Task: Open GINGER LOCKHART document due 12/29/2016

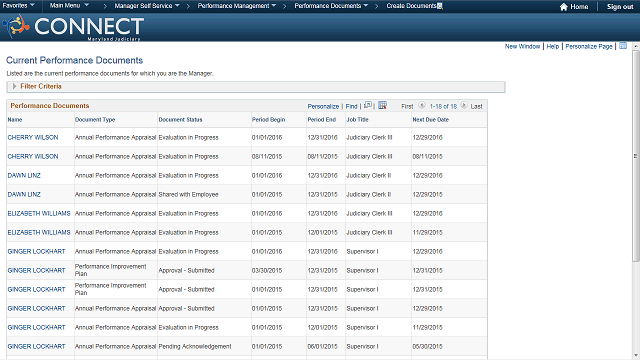Action: click(36, 251)
